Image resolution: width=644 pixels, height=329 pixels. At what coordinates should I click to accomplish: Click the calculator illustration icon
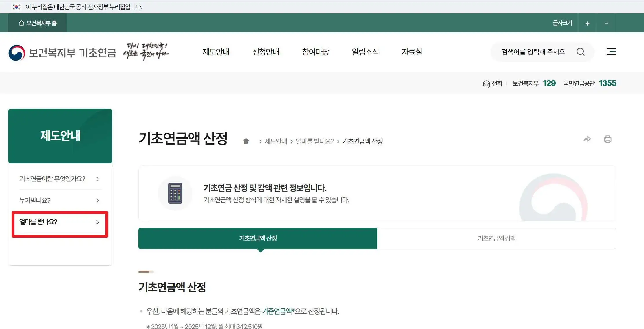coord(175,193)
